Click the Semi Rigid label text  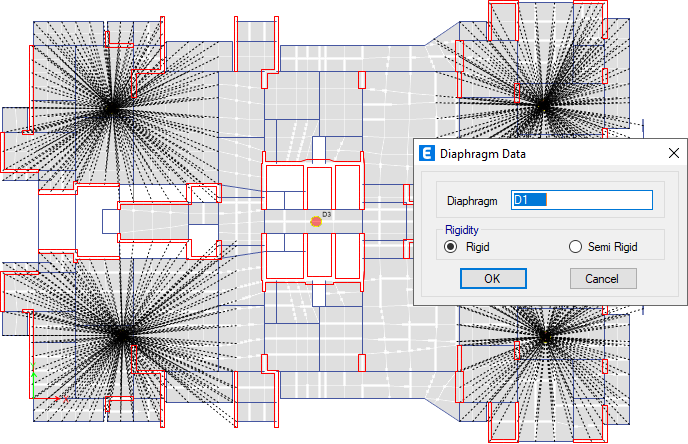point(613,247)
